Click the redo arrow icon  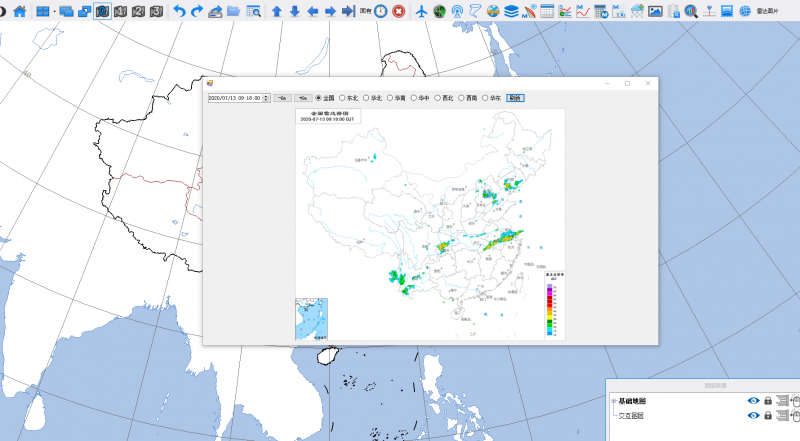click(197, 11)
